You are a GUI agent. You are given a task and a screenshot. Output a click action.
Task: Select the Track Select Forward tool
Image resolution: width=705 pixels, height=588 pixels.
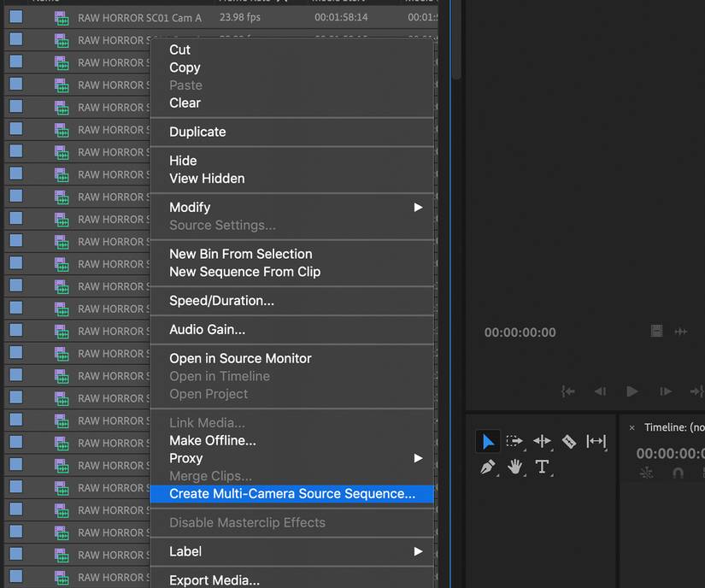pos(514,441)
